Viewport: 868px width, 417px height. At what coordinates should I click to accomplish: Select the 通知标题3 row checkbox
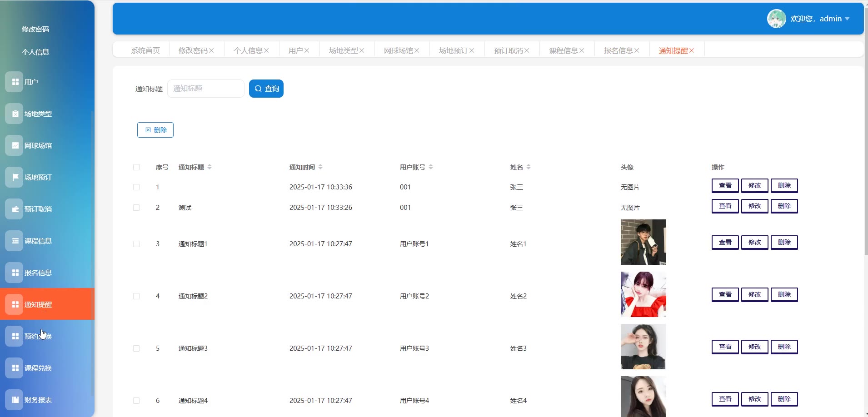(136, 348)
